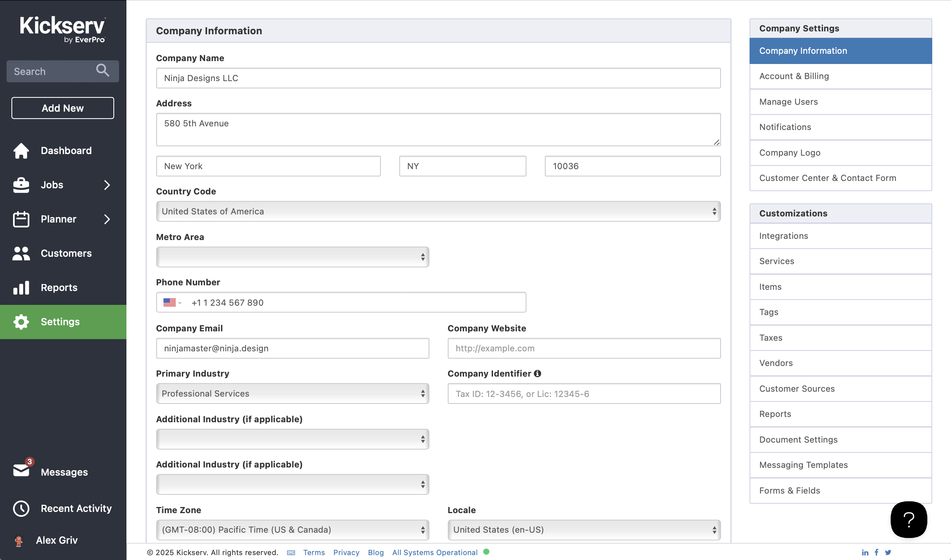Open the Primary Industry dropdown
The width and height of the screenshot is (951, 560).
tap(292, 394)
